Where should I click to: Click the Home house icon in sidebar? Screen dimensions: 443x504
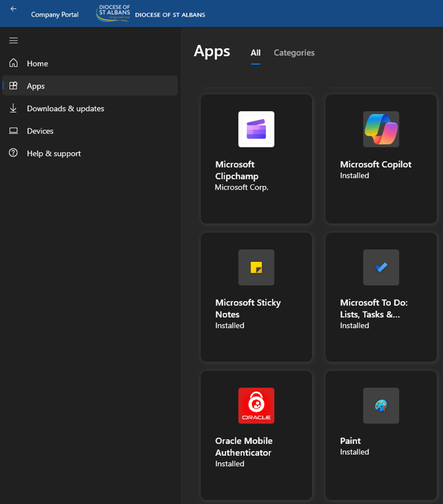[13, 63]
